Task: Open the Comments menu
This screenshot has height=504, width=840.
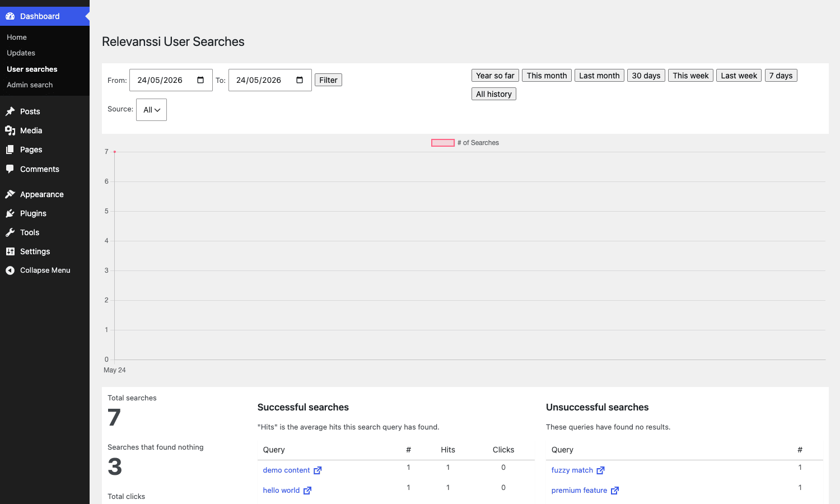Action: [x=45, y=169]
